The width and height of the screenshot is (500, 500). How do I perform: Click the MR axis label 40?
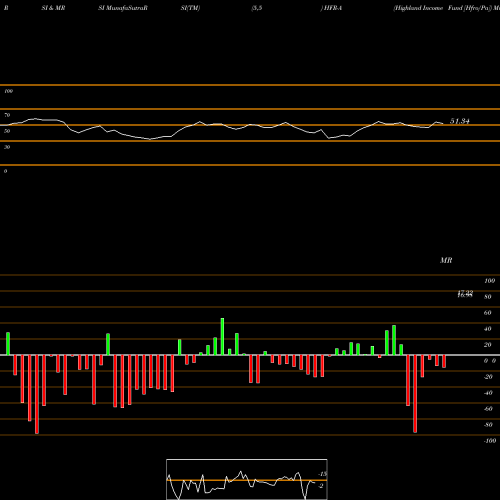click(488, 329)
